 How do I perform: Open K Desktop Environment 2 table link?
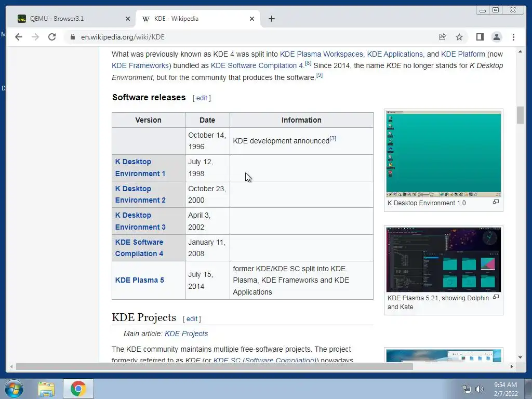(x=140, y=194)
